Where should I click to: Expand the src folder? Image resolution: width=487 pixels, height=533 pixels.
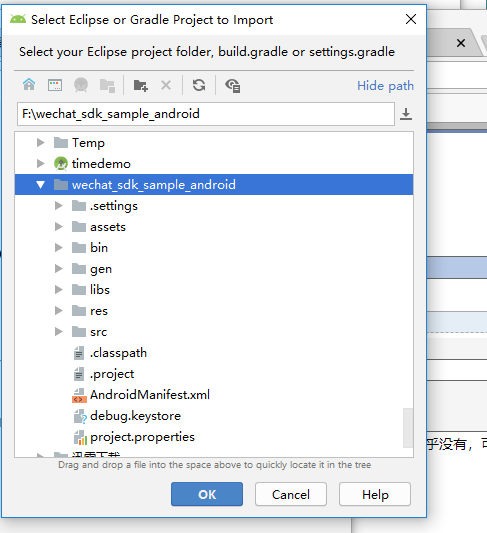[x=58, y=332]
